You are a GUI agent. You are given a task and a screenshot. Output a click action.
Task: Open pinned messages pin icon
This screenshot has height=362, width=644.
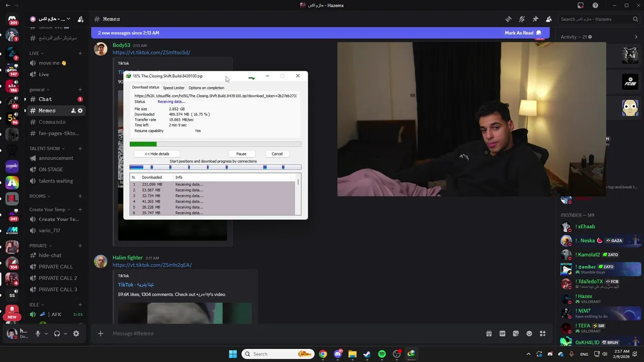pos(535,19)
